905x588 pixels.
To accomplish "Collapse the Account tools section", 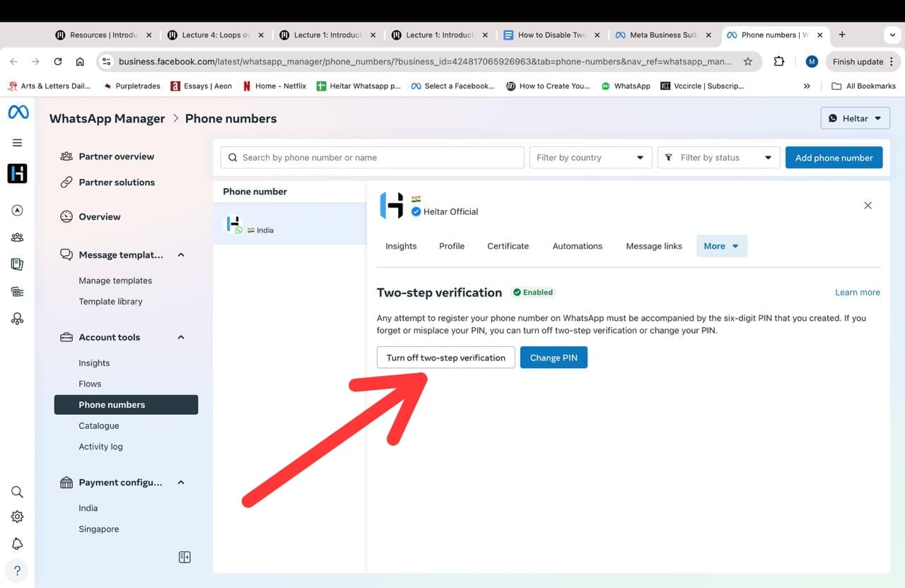I will (181, 337).
